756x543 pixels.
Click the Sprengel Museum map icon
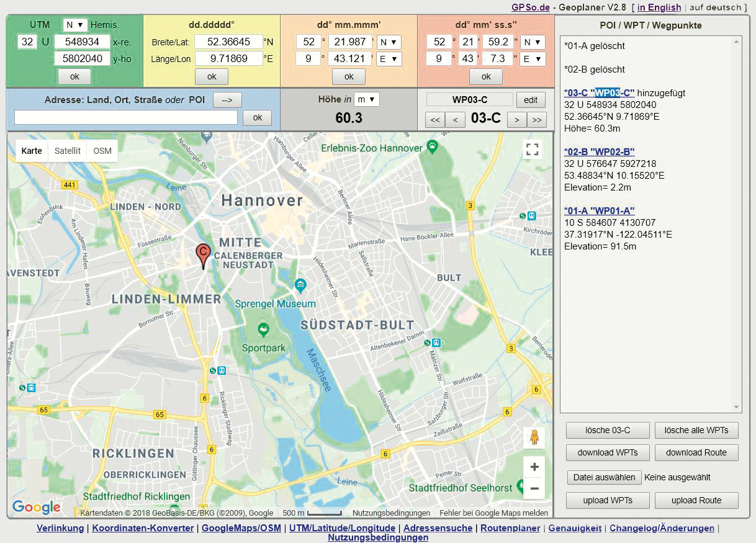coord(301,286)
